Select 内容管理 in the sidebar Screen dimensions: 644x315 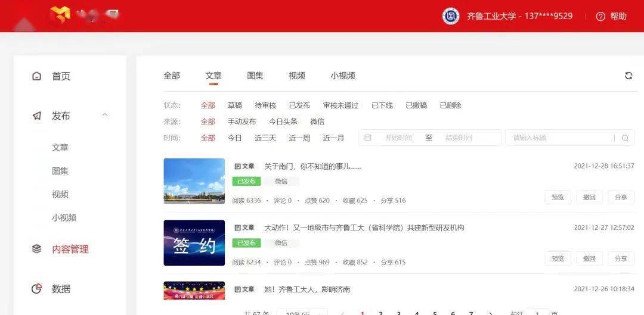70,249
